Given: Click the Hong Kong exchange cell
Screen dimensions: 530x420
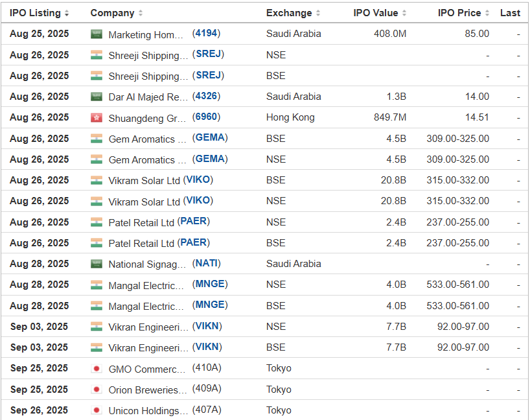Looking at the screenshot, I should coord(290,117).
